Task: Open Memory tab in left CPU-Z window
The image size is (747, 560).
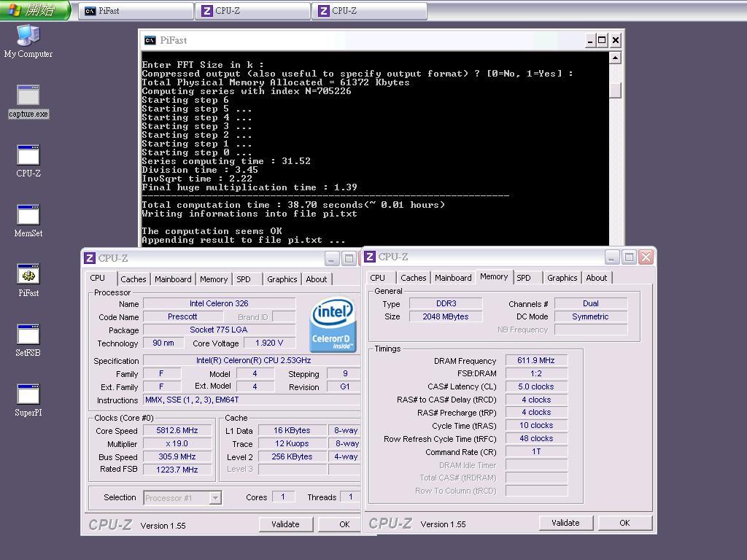Action: pyautogui.click(x=214, y=279)
